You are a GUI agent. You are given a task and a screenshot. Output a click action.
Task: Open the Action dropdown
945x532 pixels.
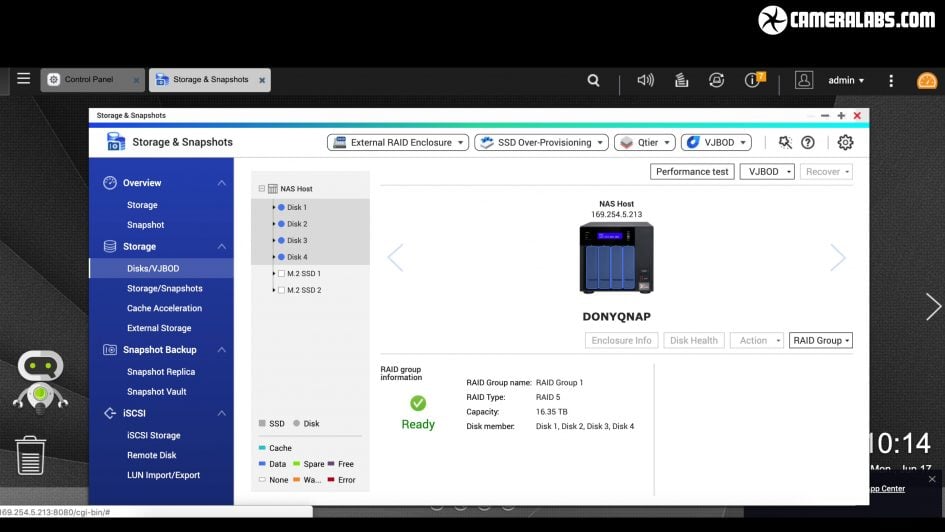757,340
